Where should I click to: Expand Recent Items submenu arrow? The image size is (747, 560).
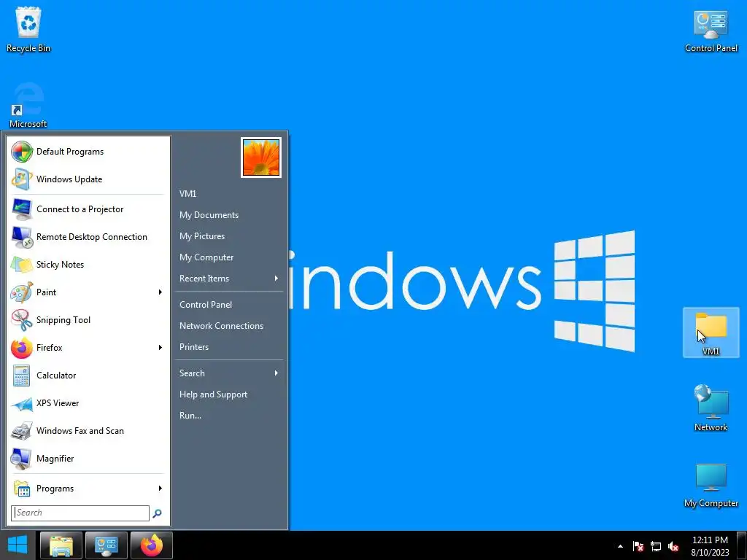coord(276,278)
